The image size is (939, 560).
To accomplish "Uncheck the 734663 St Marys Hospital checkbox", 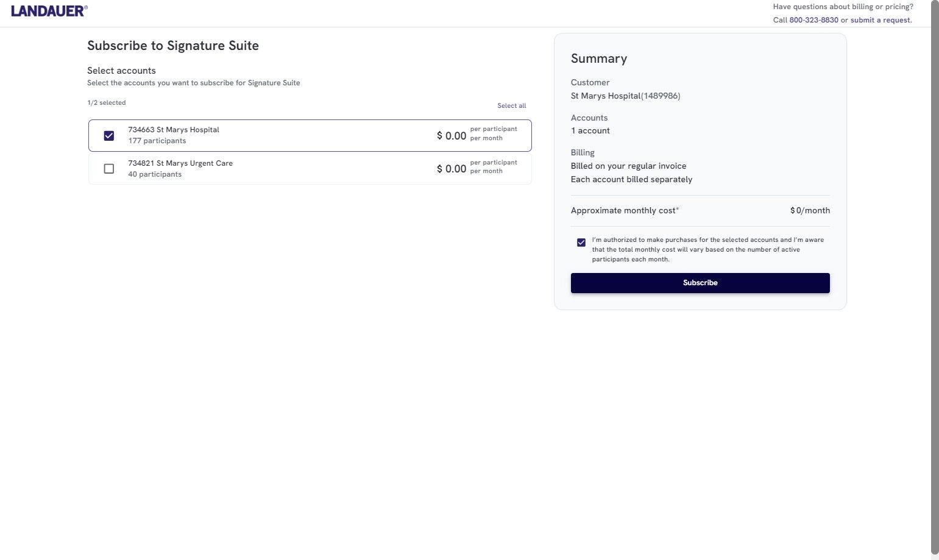I will tap(109, 135).
